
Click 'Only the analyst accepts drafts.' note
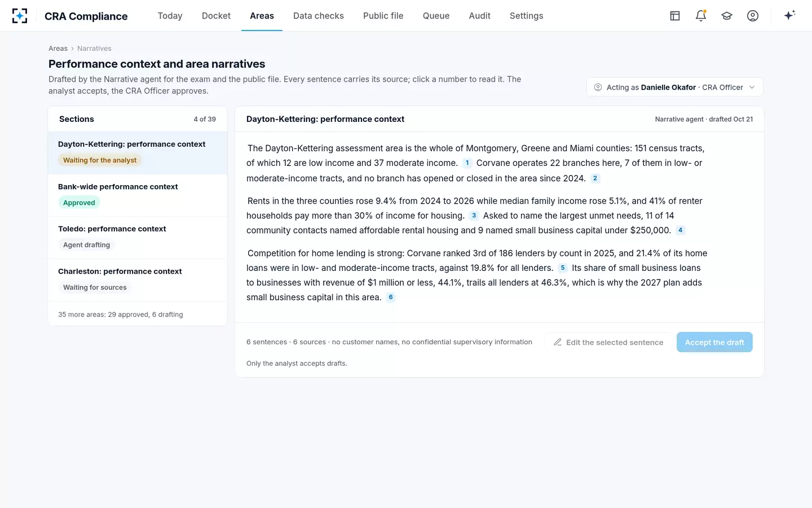click(x=297, y=364)
